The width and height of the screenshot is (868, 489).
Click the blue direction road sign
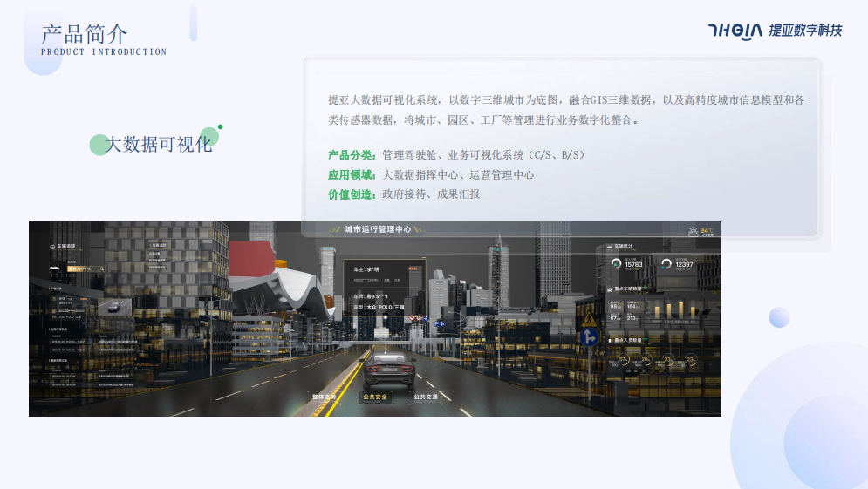[x=590, y=337]
